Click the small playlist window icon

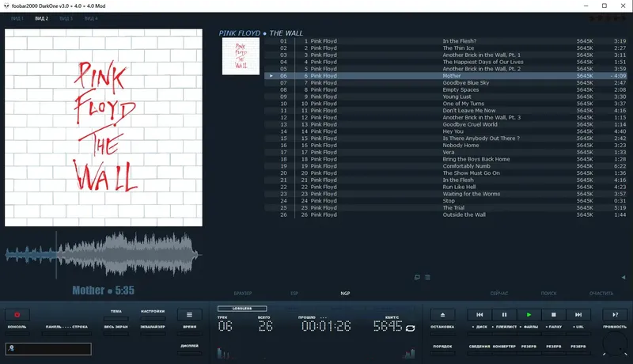coord(417,277)
